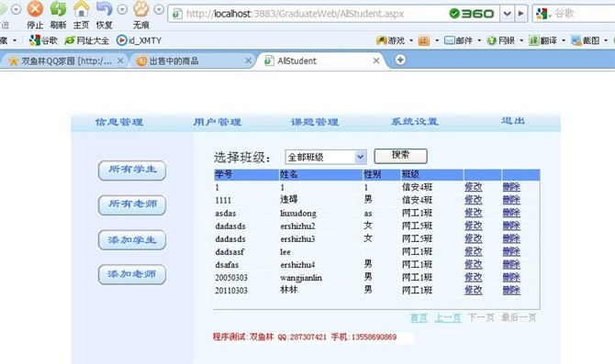This screenshot has height=364, width=615.
Task: Expand the 邮件 mail dropdown arrow
Action: [479, 40]
